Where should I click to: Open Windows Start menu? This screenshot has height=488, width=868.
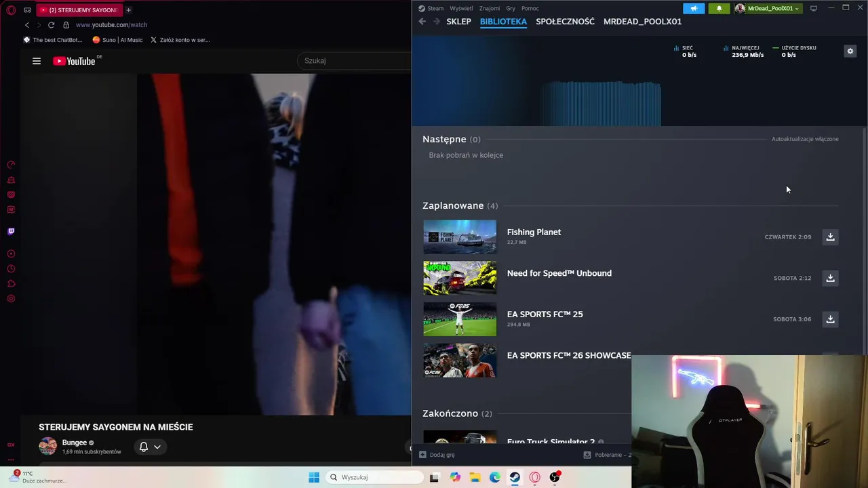[314, 477]
